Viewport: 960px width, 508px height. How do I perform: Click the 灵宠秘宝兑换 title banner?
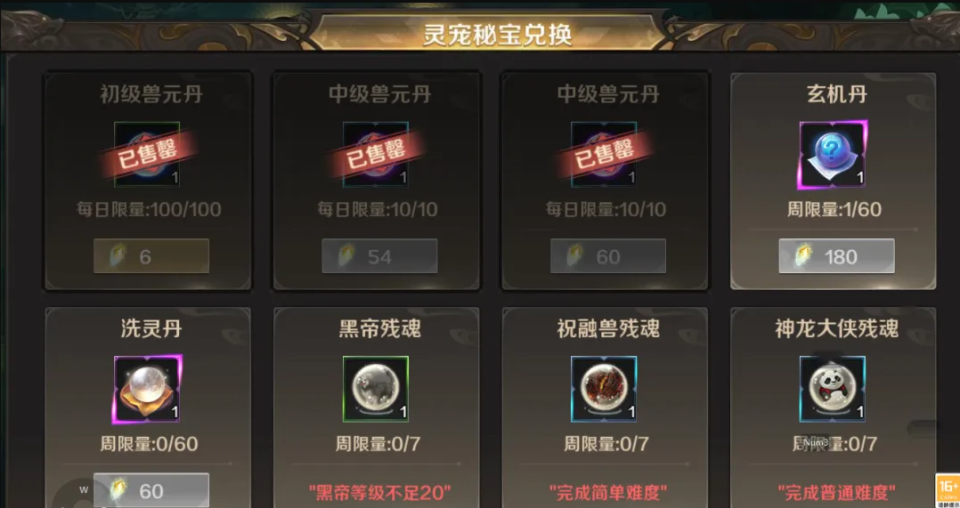pos(497,34)
